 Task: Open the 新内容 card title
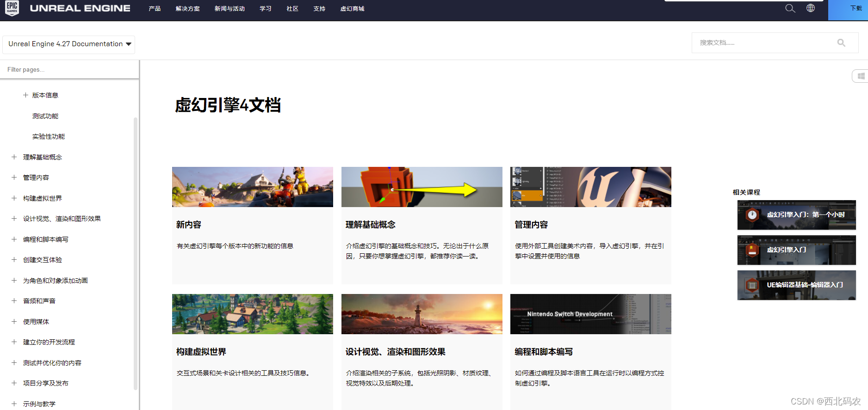point(189,225)
